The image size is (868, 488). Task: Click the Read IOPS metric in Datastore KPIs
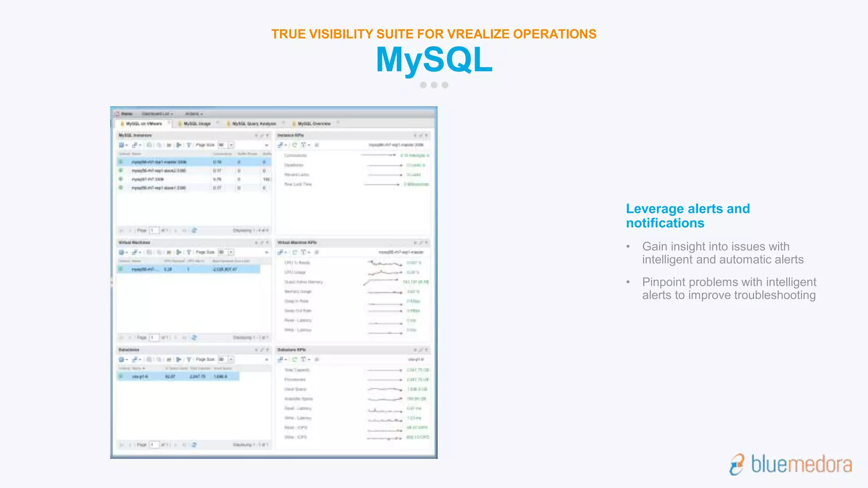[296, 427]
